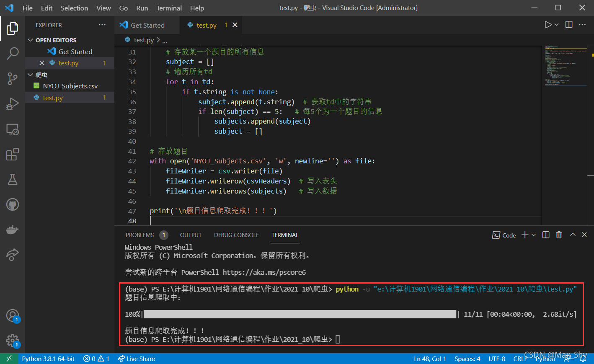Kill the terminal with trash icon
This screenshot has width=594, height=364.
point(559,235)
